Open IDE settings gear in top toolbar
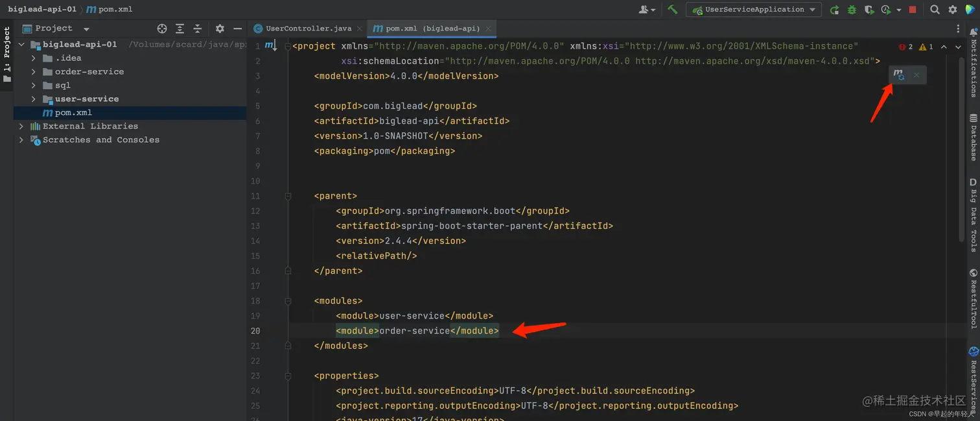 (x=953, y=10)
